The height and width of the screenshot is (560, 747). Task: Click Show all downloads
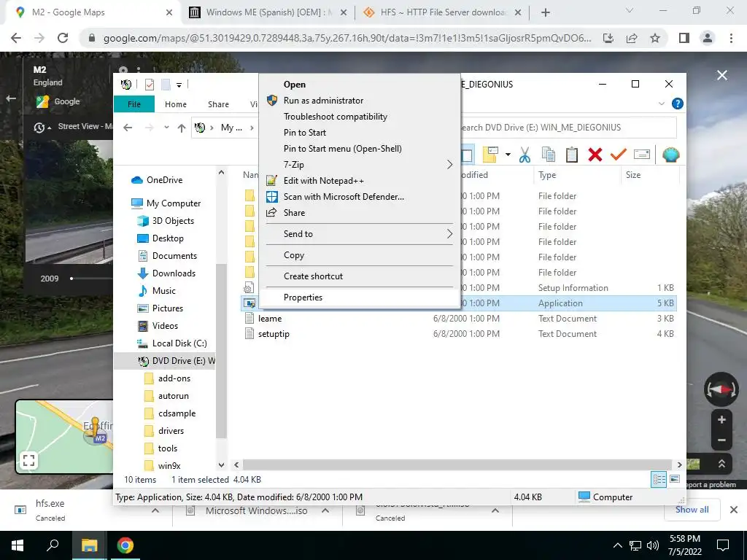[692, 510]
